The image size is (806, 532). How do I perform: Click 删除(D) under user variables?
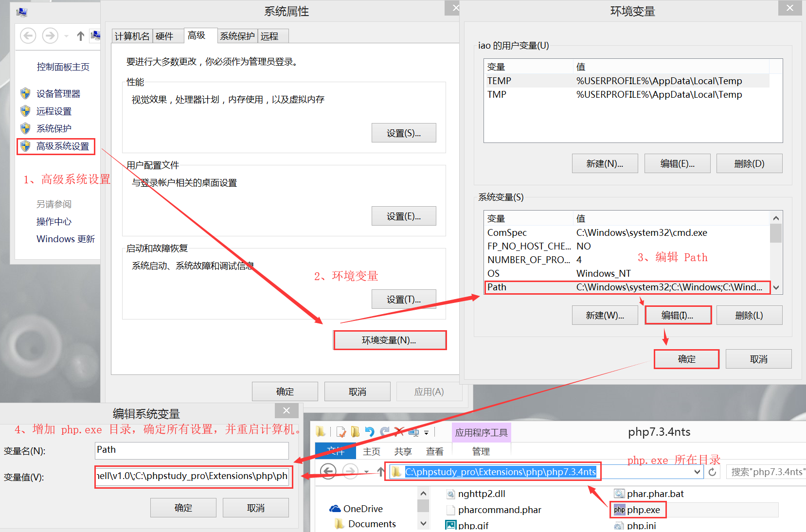(749, 163)
